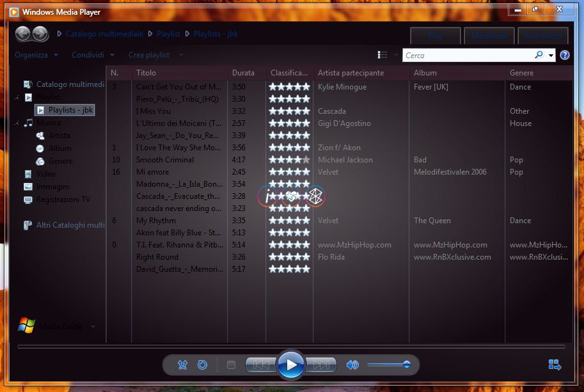584x392 pixels.
Task: Click the Crea playlist button
Action: [x=149, y=55]
